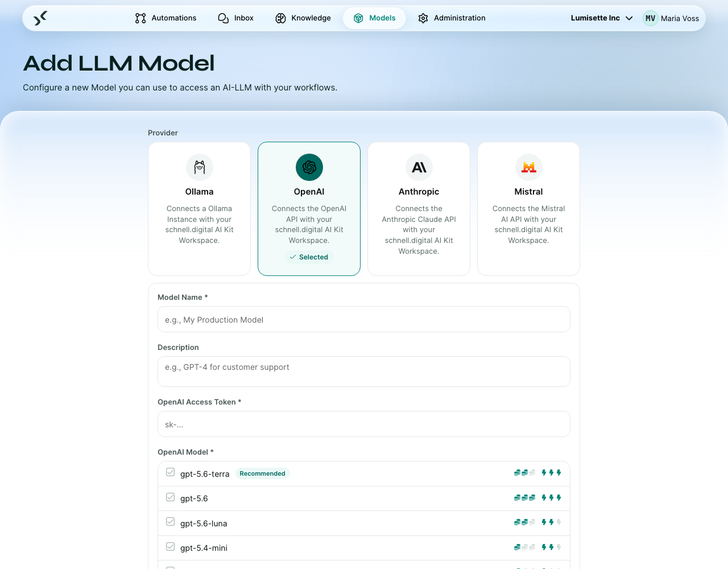Check the gpt-5.4-mini model checkbox
The width and height of the screenshot is (728, 569).
(x=171, y=547)
